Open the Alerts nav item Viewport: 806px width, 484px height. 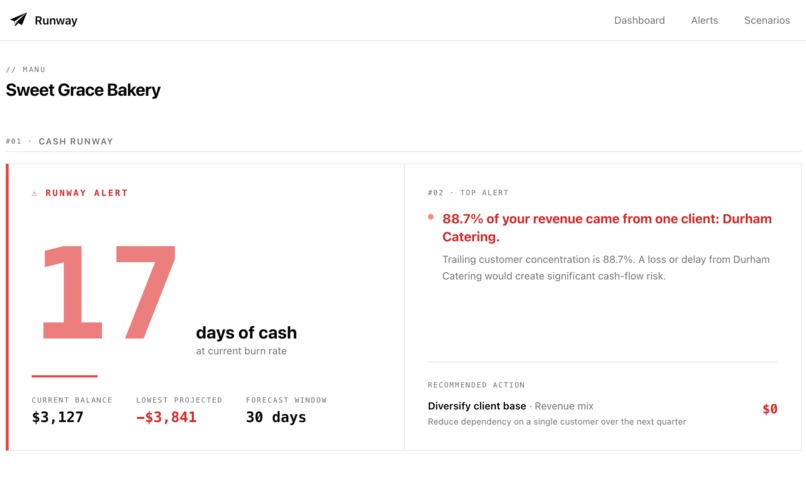(704, 21)
